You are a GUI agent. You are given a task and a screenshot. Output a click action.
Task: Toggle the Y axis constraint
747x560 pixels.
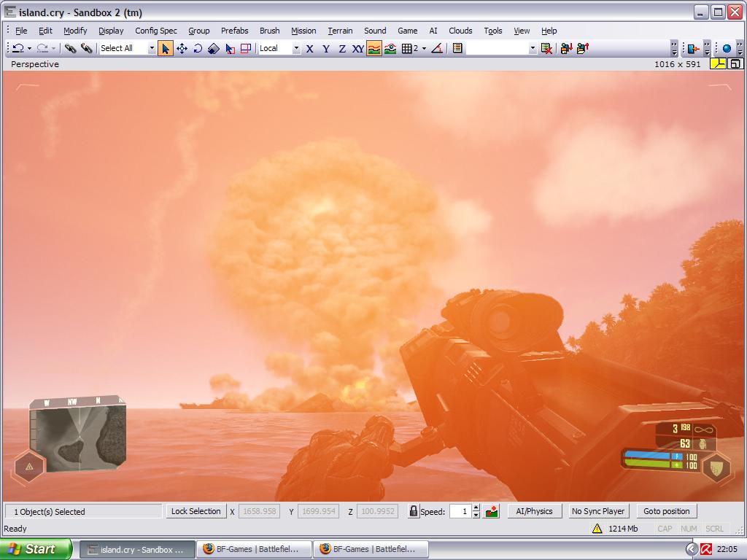326,48
